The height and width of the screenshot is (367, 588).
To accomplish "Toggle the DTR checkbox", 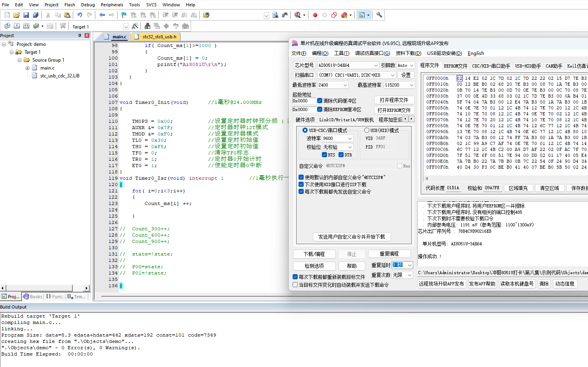I will [341, 155].
